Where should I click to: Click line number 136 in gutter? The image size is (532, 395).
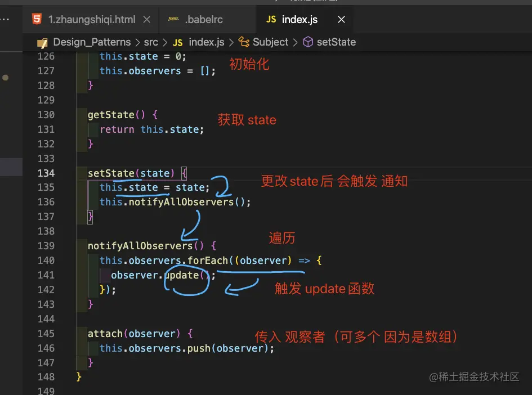point(46,202)
